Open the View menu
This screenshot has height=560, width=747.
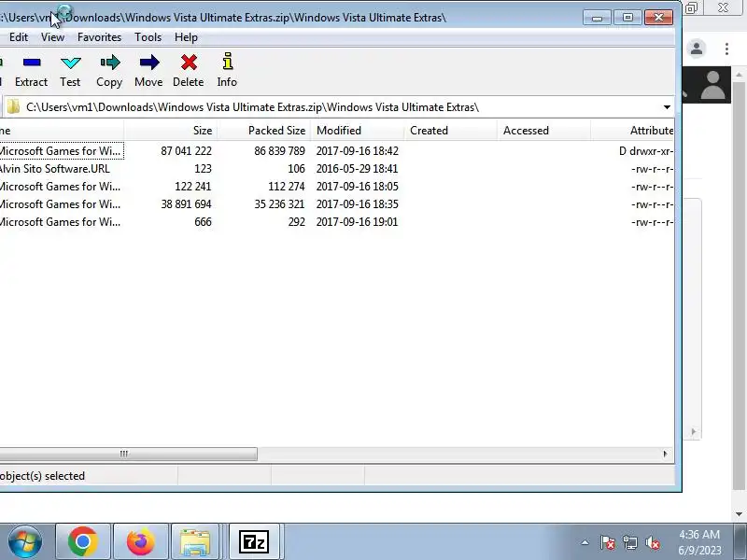pyautogui.click(x=52, y=37)
